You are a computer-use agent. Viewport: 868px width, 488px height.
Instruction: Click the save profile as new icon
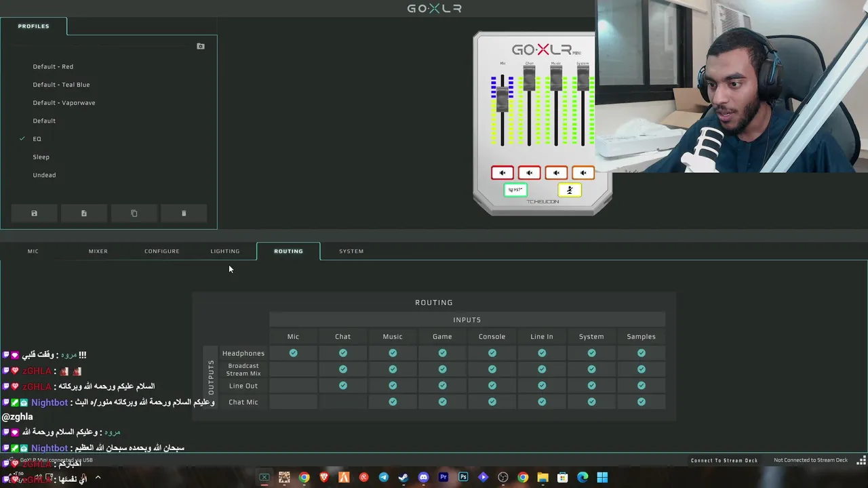click(84, 213)
